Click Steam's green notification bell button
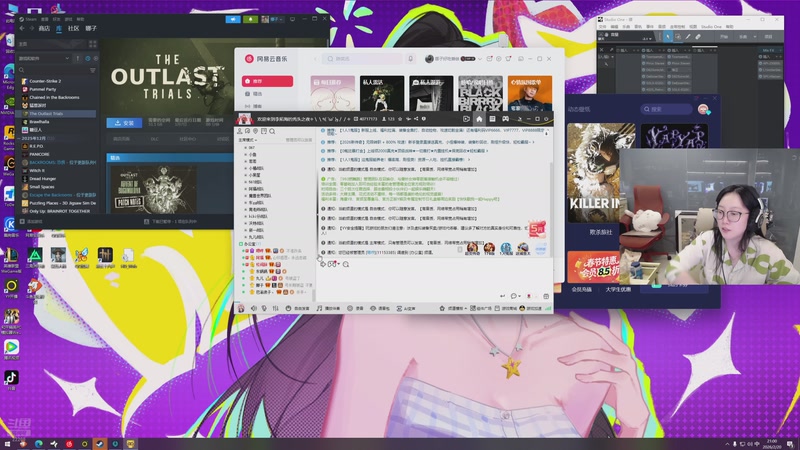Viewport: 800px width, 450px height. pos(250,19)
